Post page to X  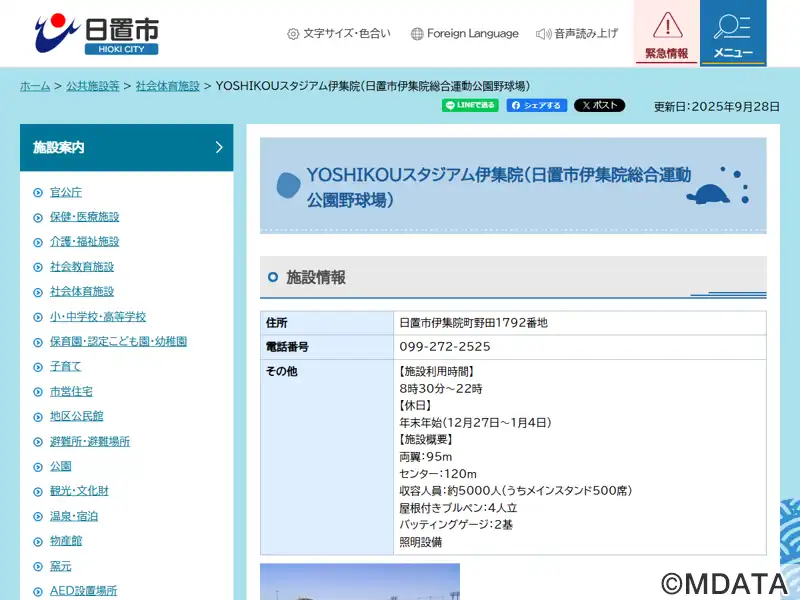[x=599, y=105]
